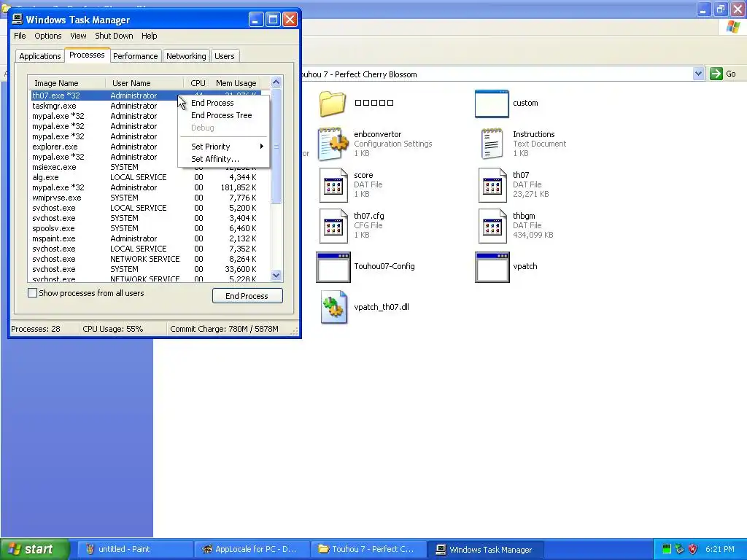Switch to the Users tab
This screenshot has width=747, height=560.
coord(225,56)
